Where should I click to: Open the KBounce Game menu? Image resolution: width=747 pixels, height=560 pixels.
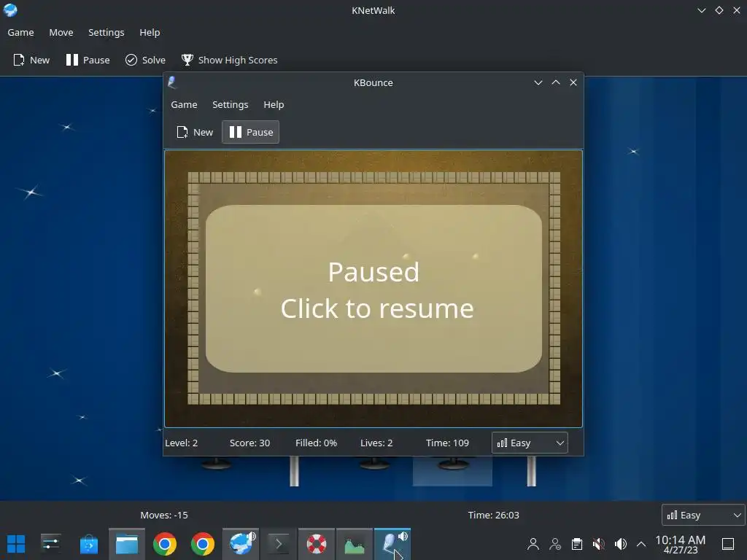(x=184, y=104)
